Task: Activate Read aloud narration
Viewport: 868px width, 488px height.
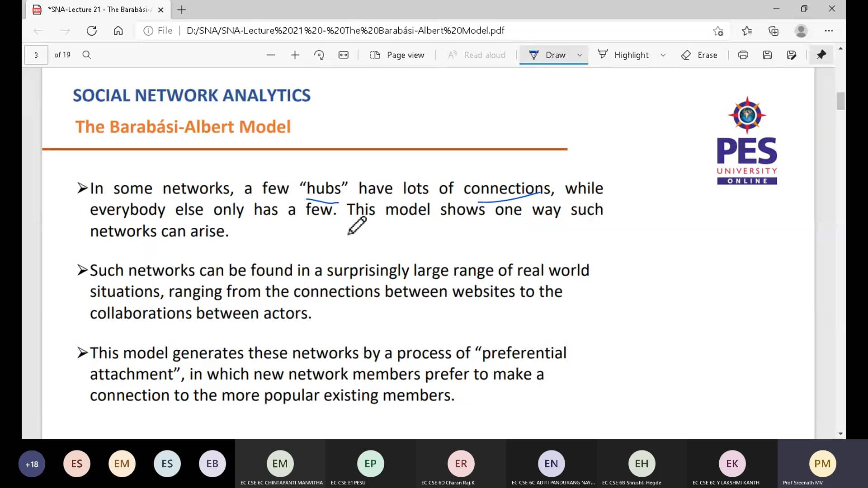Action: (x=477, y=55)
